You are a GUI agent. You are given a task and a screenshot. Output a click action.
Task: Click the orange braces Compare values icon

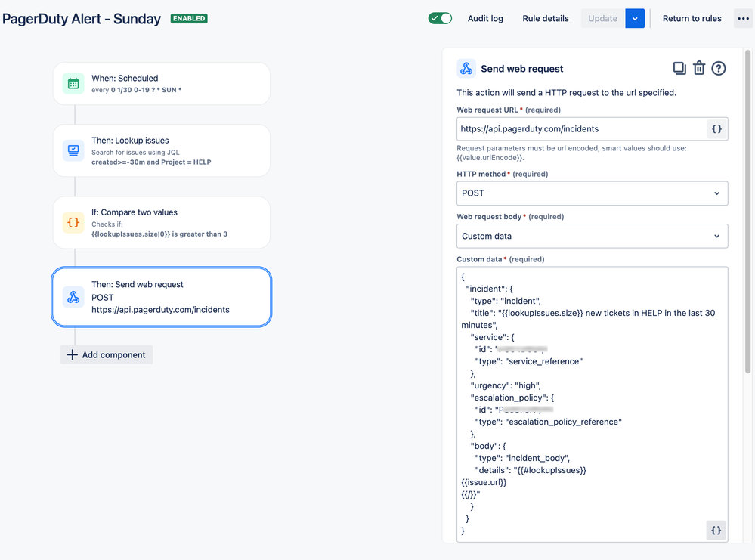tap(73, 222)
